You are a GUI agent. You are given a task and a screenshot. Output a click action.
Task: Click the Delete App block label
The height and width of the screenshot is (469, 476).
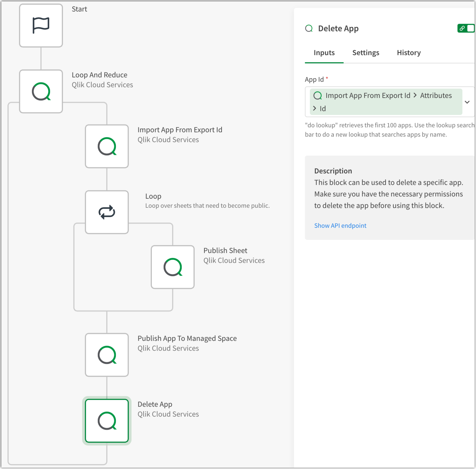155,404
